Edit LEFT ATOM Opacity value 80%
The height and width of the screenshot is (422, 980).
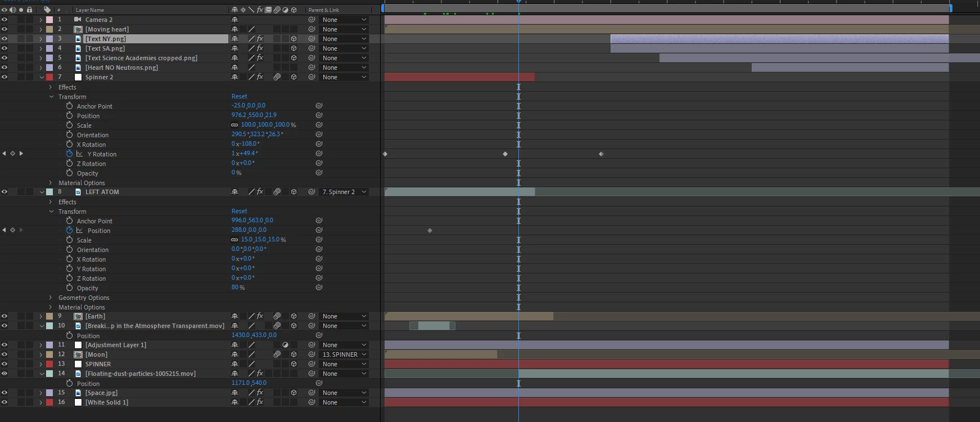click(238, 288)
